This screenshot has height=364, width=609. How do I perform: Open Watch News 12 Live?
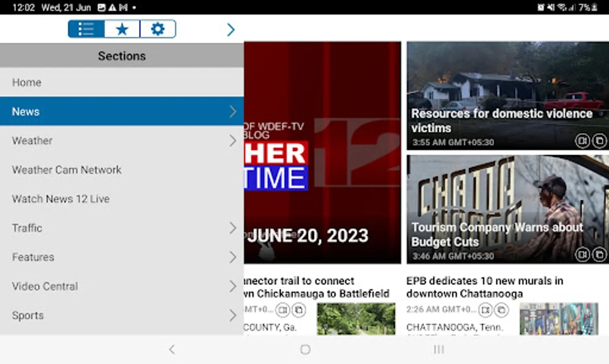pyautogui.click(x=122, y=199)
